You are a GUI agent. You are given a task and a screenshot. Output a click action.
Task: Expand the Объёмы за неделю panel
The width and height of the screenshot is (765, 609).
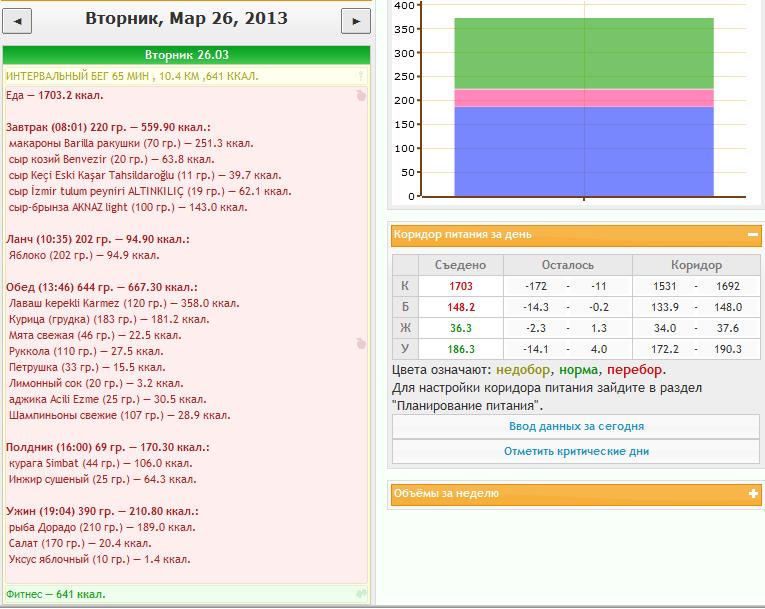[753, 493]
